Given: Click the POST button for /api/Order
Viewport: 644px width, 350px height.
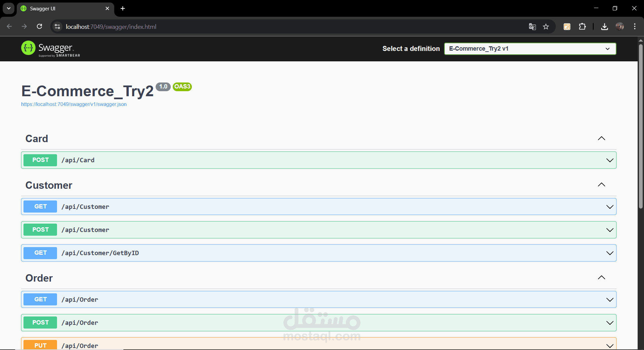Looking at the screenshot, I should click(x=40, y=323).
